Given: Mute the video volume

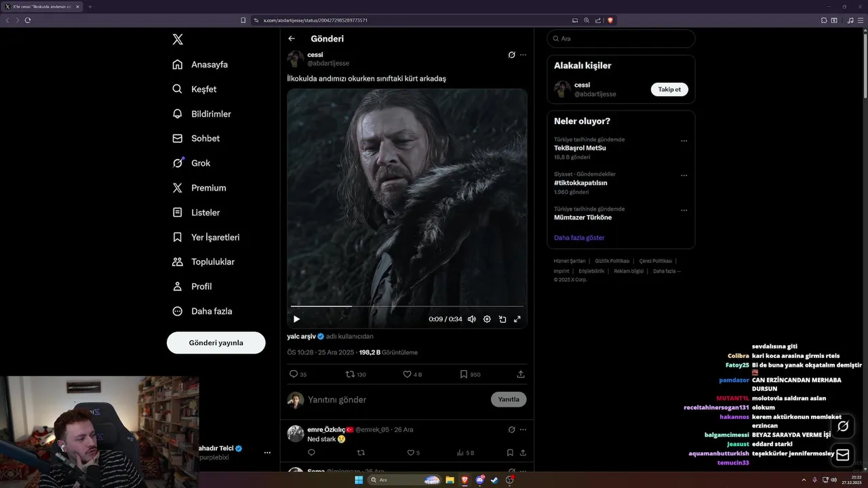Looking at the screenshot, I should click(x=471, y=319).
